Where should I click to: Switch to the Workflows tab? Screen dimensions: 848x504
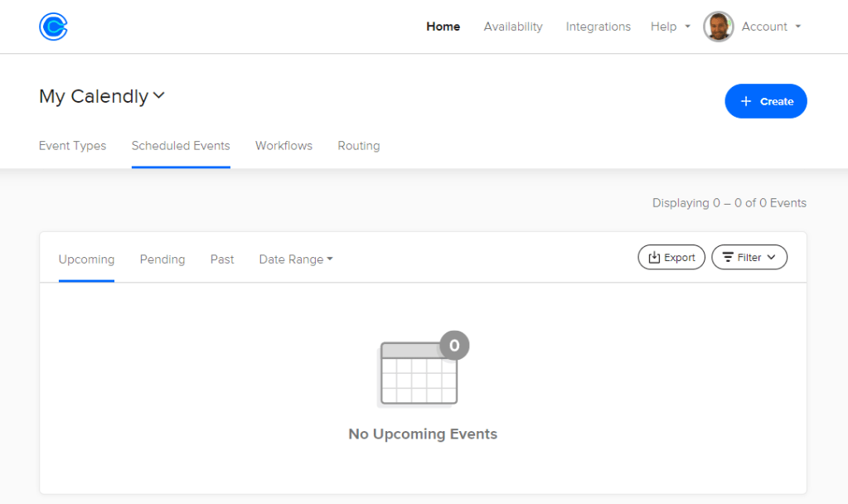click(x=284, y=146)
